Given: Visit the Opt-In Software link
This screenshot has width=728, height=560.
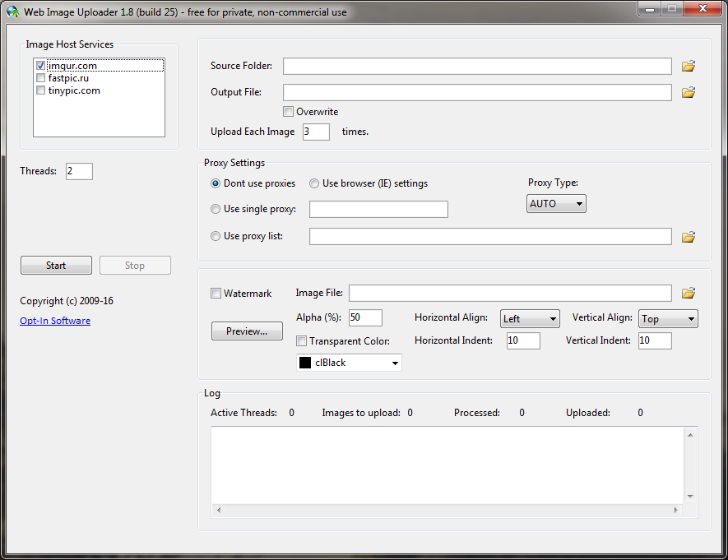Looking at the screenshot, I should (55, 321).
